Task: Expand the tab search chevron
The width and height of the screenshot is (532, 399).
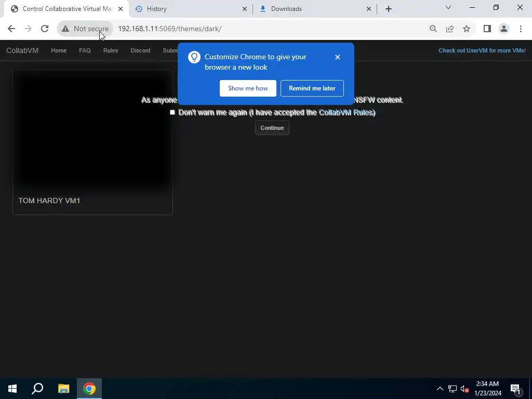Action: point(448,7)
